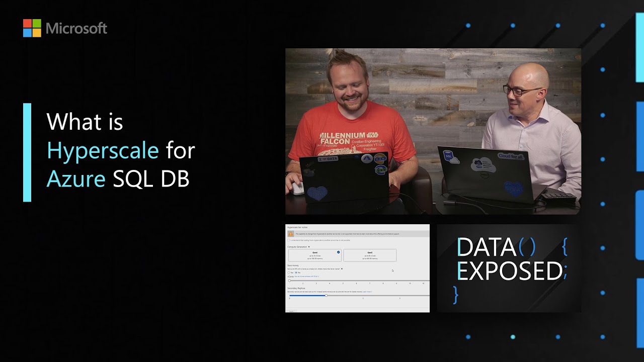The height and width of the screenshot is (362, 644).
Task: Click the vCores slider handle
Action: pos(289,281)
